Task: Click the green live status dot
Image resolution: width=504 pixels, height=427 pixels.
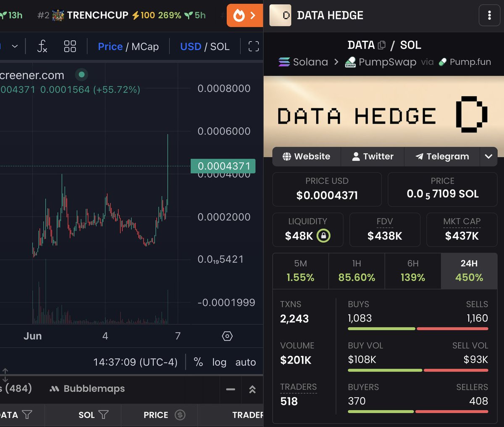Action: pyautogui.click(x=81, y=75)
